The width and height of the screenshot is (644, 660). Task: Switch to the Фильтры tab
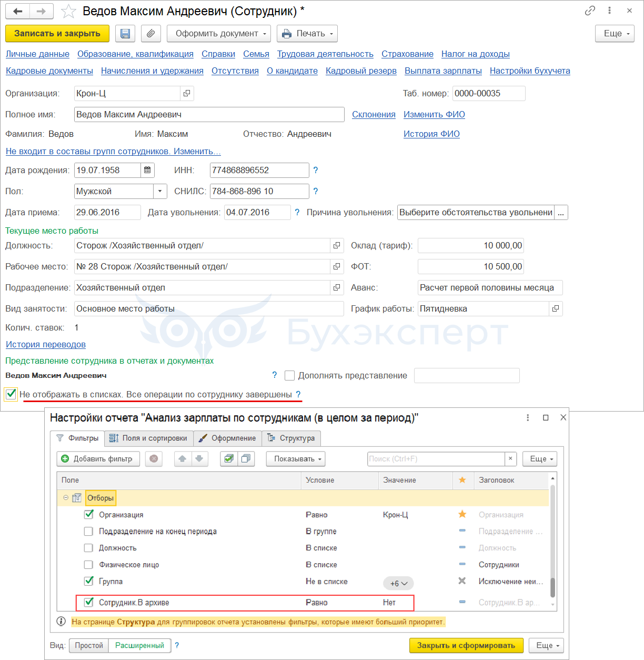click(77, 438)
